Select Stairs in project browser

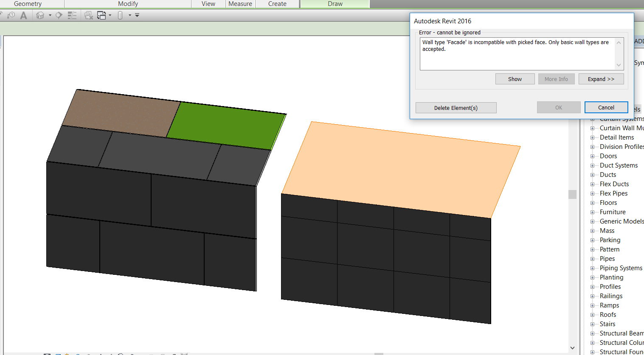[607, 324]
